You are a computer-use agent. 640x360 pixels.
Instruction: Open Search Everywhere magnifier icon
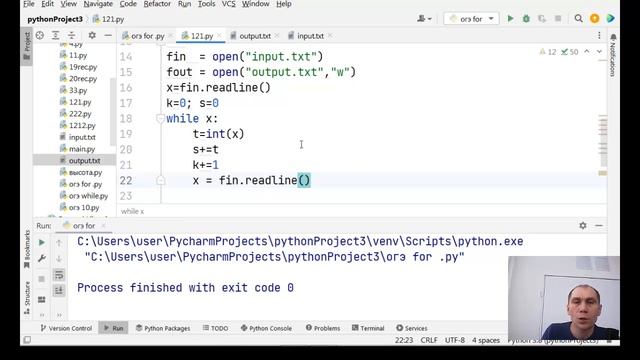pos(578,19)
